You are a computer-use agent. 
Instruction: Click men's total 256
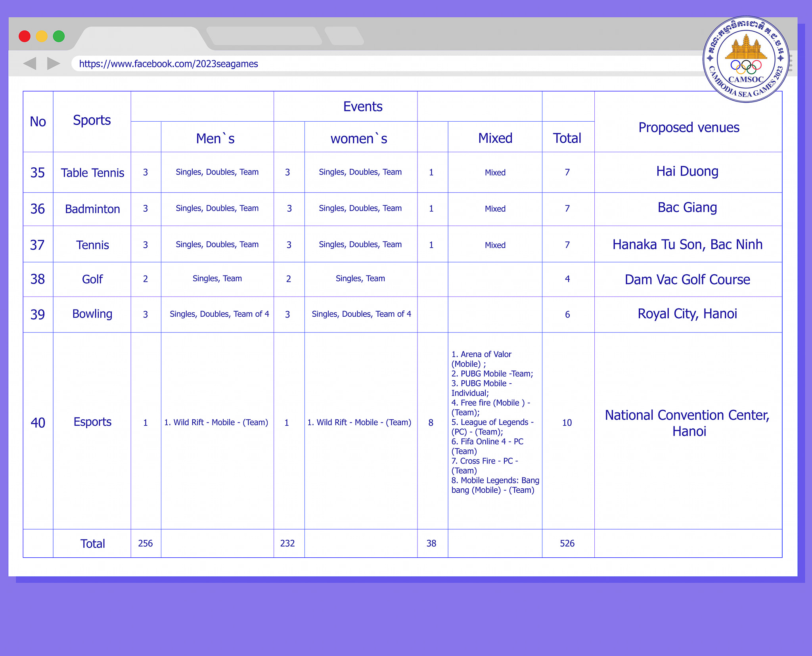coord(146,543)
